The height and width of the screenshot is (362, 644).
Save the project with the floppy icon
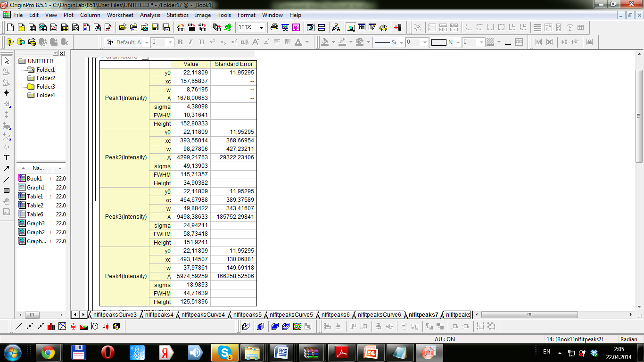pyautogui.click(x=155, y=27)
